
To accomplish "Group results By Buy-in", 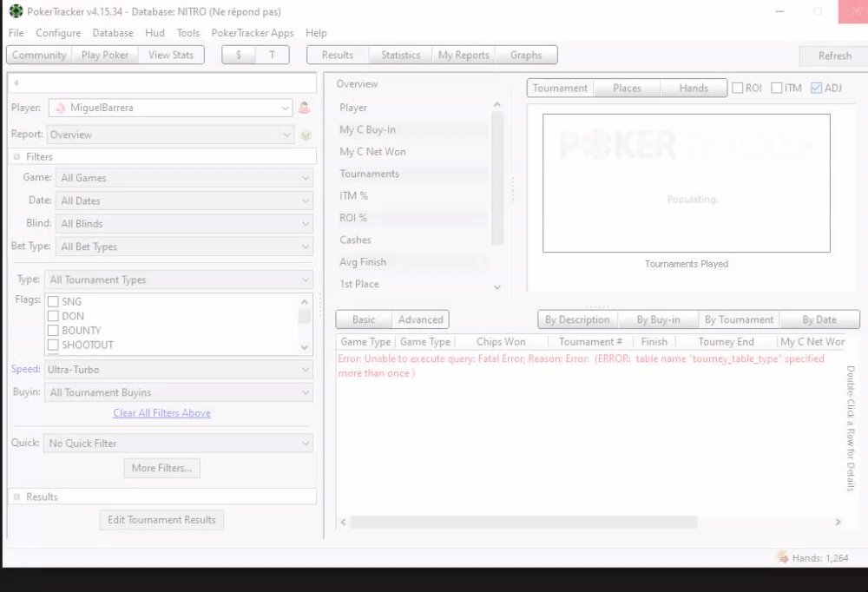I will click(x=658, y=319).
